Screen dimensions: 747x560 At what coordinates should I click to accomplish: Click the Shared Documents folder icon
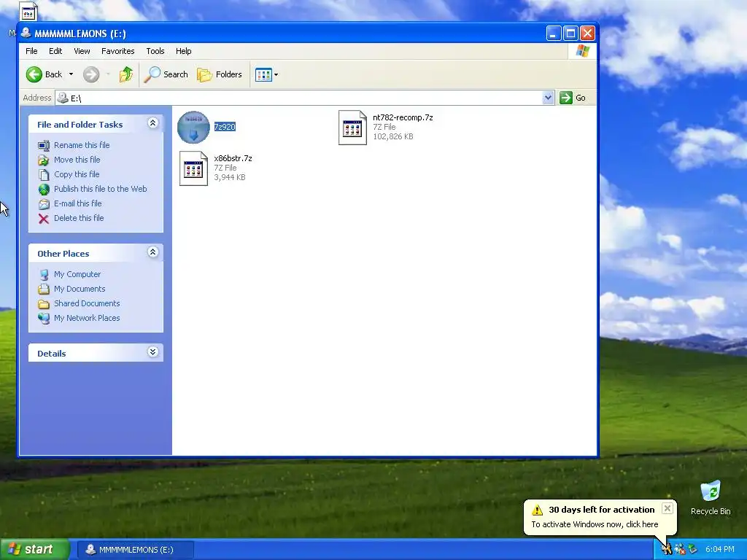pos(44,304)
